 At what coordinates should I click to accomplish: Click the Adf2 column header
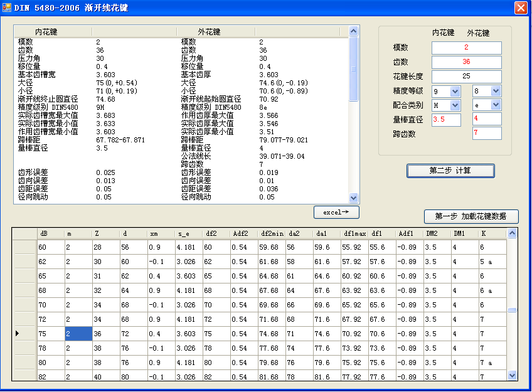click(244, 234)
